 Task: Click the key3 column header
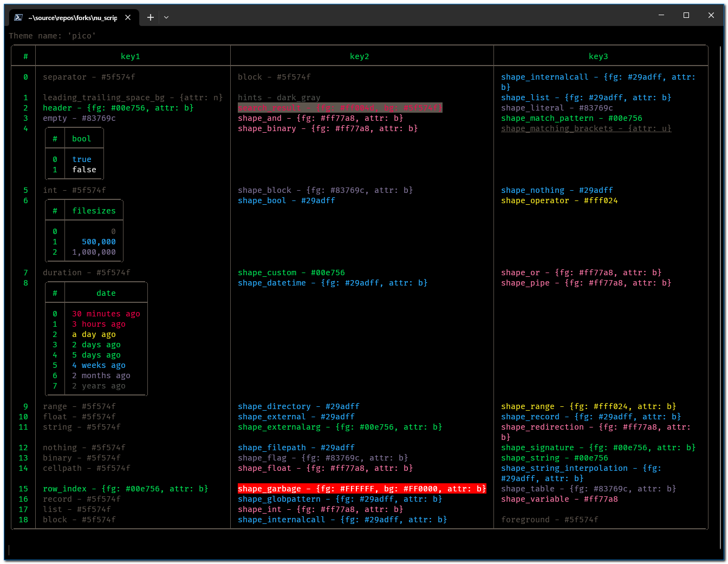click(599, 56)
